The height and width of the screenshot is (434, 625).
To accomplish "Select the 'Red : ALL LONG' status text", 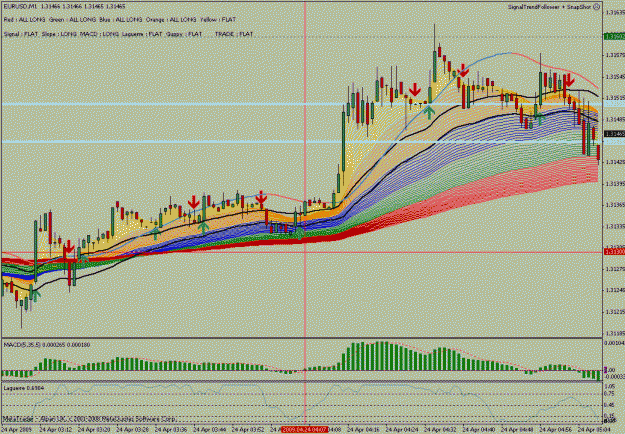I will coord(24,20).
